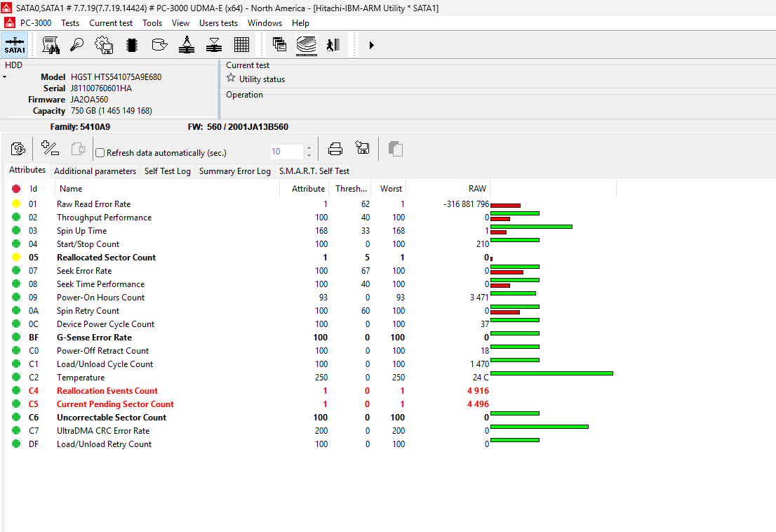Open the Help menu
The width and height of the screenshot is (776, 532).
(x=300, y=22)
